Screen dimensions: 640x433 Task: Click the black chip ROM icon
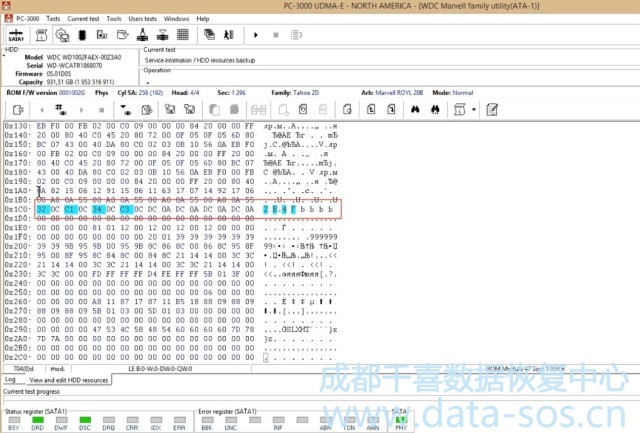coord(82,35)
